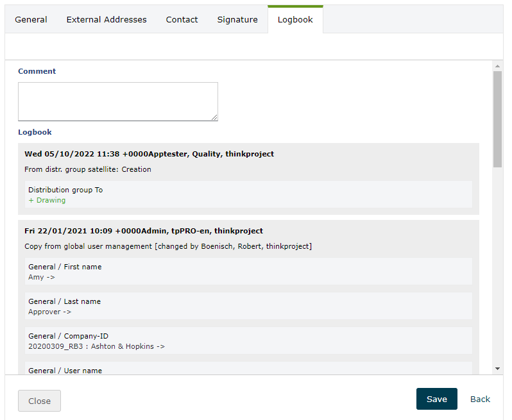The height and width of the screenshot is (420, 512).
Task: Focus the Comment text area
Action: pos(117,101)
